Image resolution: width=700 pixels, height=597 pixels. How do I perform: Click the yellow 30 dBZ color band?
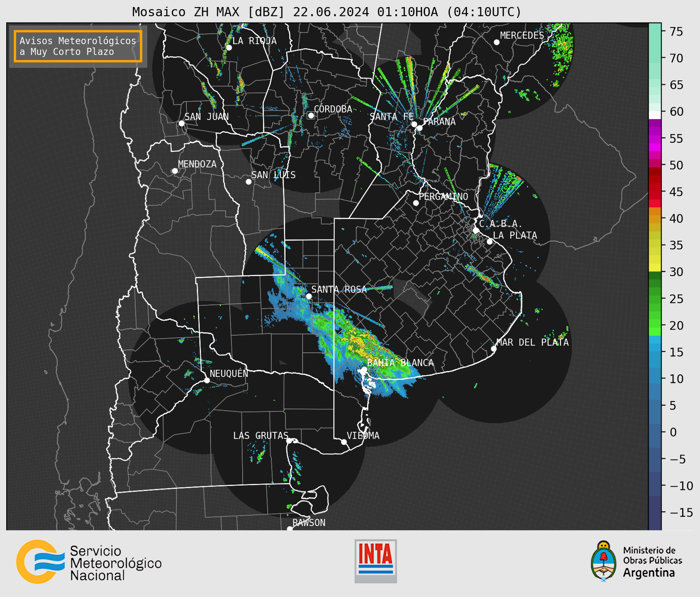click(655, 267)
